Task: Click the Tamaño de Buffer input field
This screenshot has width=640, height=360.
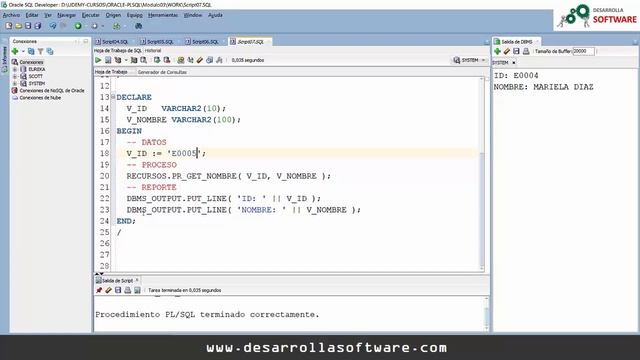Action: [583, 51]
